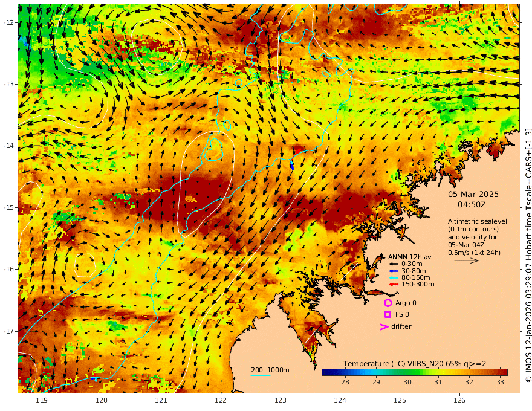Click longitude label 125 on the axis
The width and height of the screenshot is (532, 411).
[400, 401]
